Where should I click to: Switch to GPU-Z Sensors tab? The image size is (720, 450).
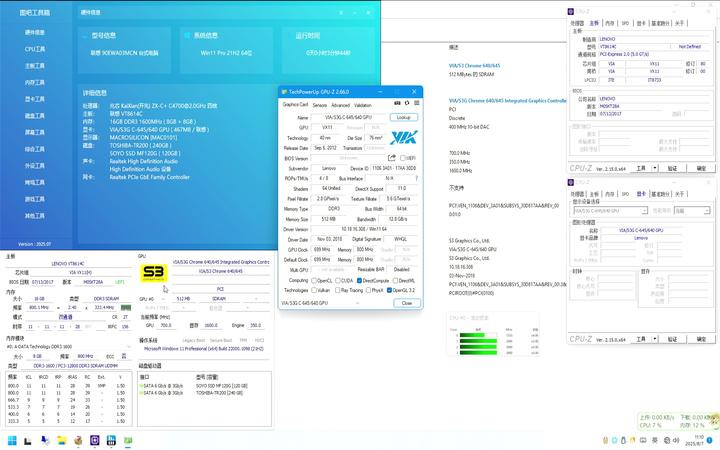pyautogui.click(x=320, y=105)
